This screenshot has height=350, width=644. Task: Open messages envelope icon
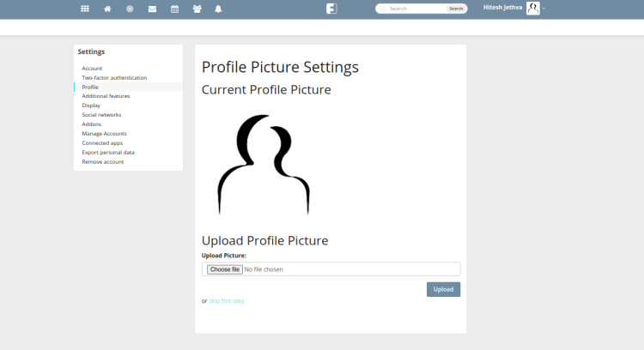pyautogui.click(x=152, y=9)
